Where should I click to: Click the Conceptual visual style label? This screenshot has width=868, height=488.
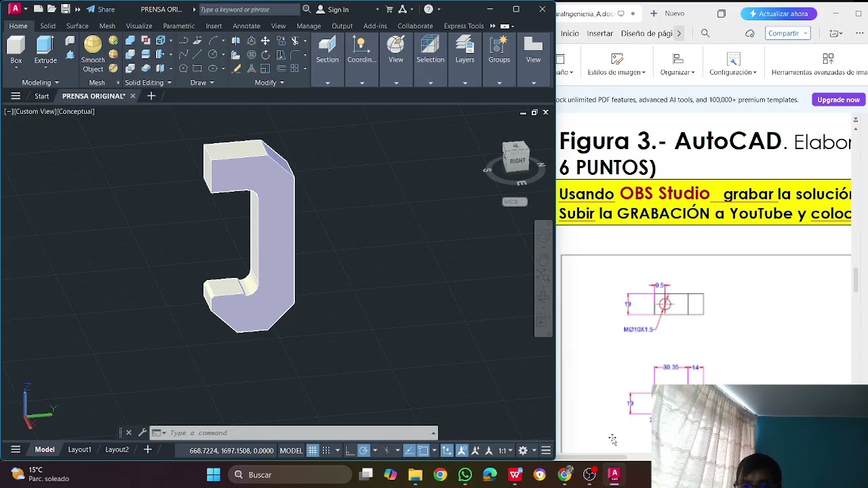[x=76, y=111]
